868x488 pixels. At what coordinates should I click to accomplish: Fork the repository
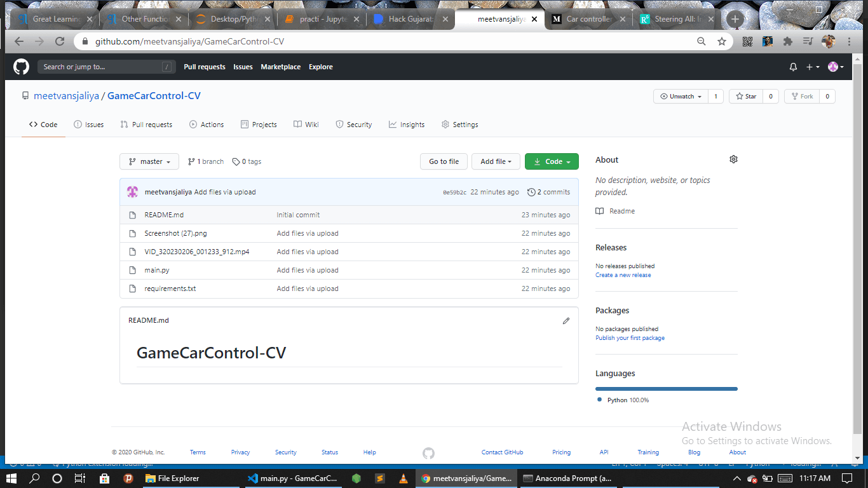click(x=802, y=97)
